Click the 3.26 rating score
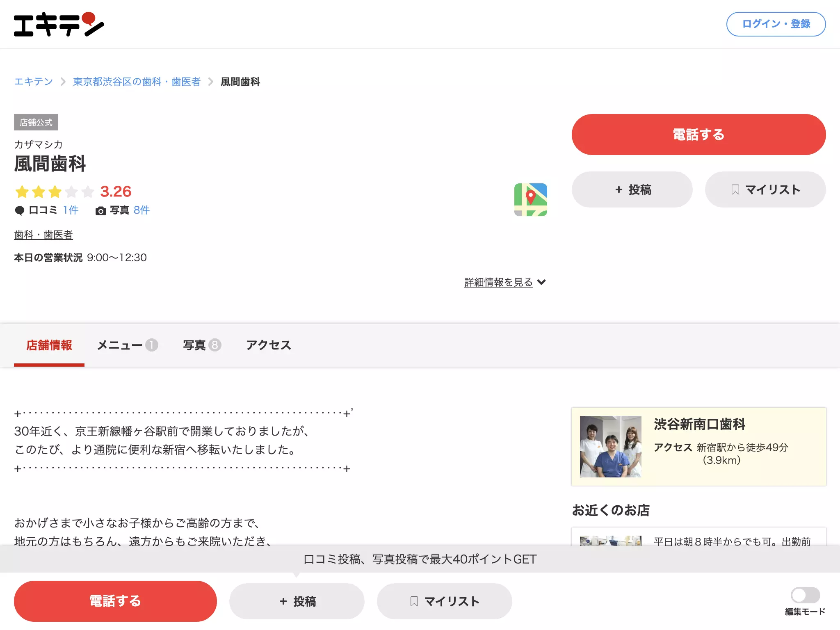Viewport: 840px width, 630px height. tap(116, 192)
